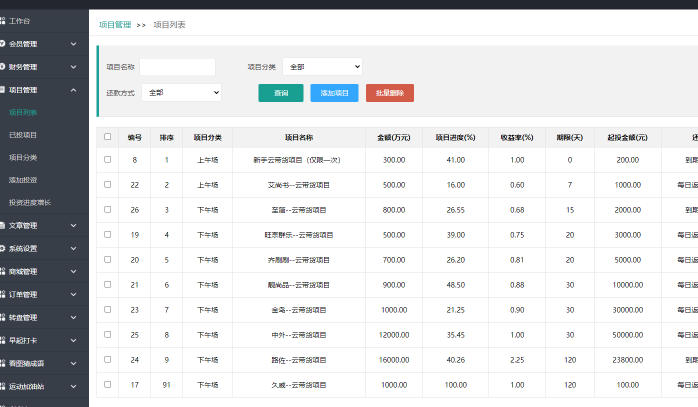Image resolution: width=698 pixels, height=407 pixels.
Task: Click the 商城管理 sidebar icon
Action: pyautogui.click(x=4, y=271)
